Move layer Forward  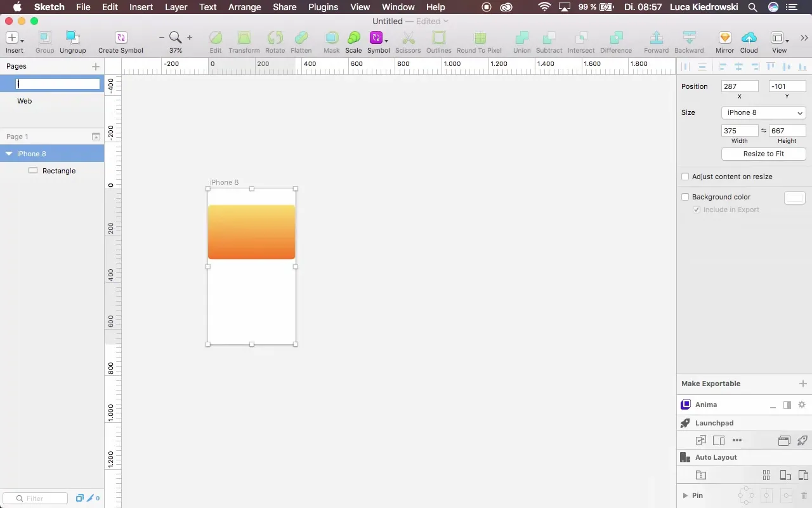click(657, 38)
